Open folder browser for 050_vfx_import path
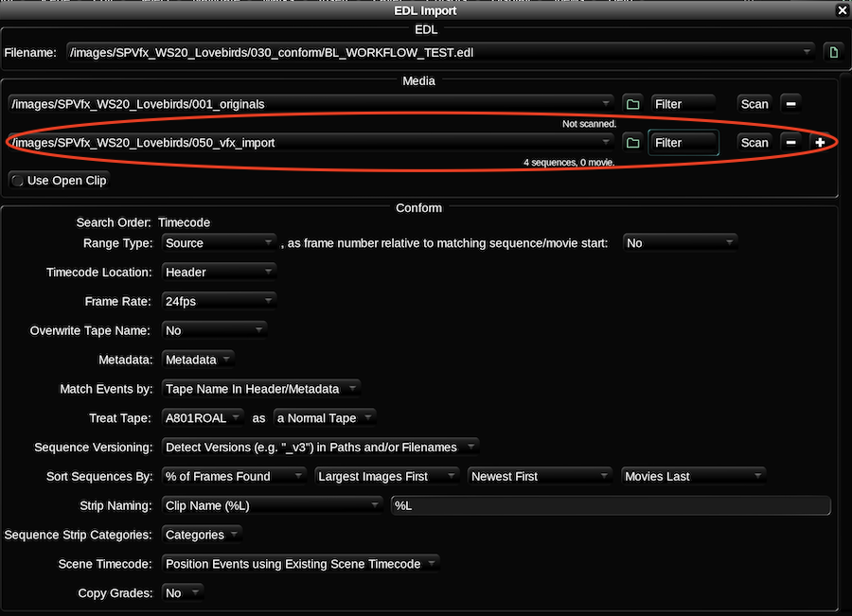 point(633,143)
